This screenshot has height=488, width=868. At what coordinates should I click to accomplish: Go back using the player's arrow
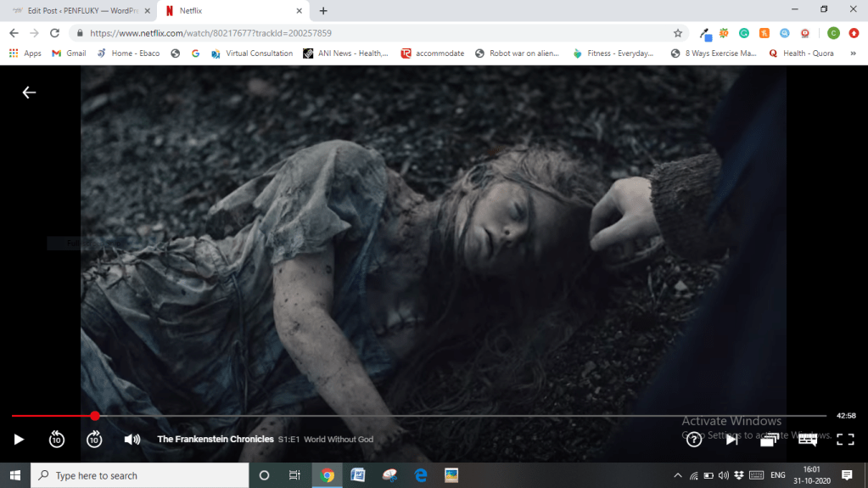coord(29,93)
